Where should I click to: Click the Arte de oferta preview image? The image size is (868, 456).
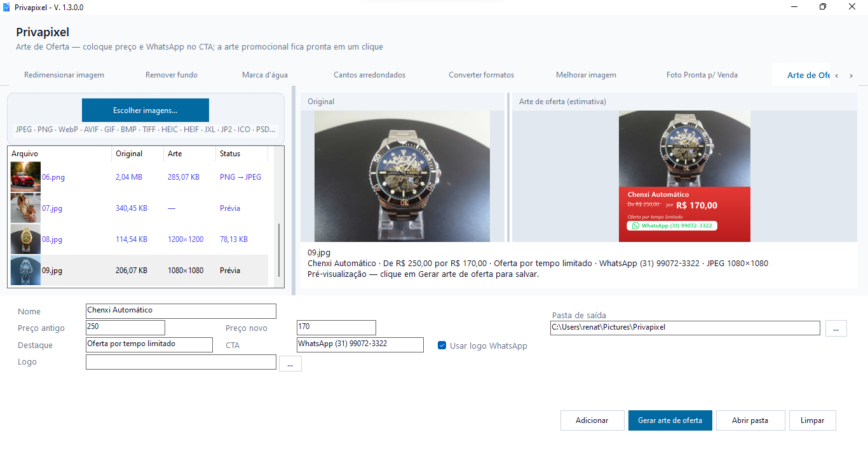pos(684,176)
